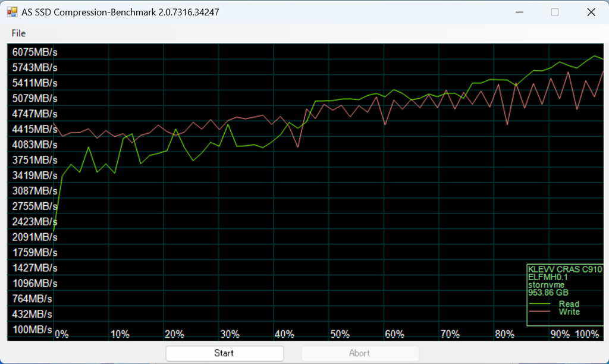Start the compression benchmark
The width and height of the screenshot is (609, 364).
pos(224,353)
